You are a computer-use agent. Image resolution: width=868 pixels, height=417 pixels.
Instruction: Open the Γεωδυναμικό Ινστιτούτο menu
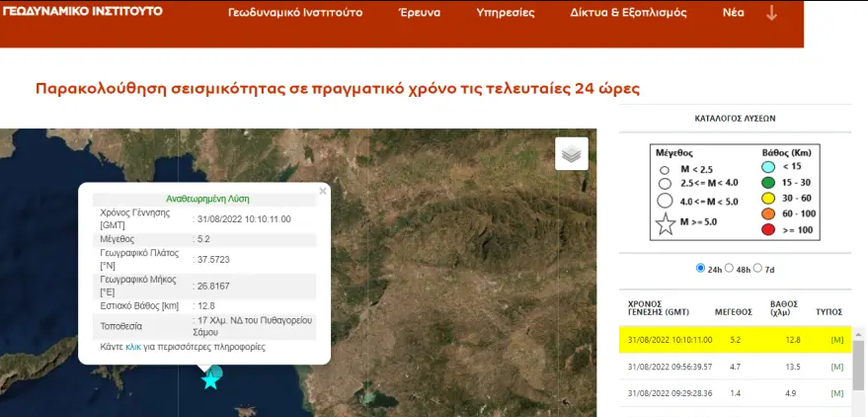[294, 14]
